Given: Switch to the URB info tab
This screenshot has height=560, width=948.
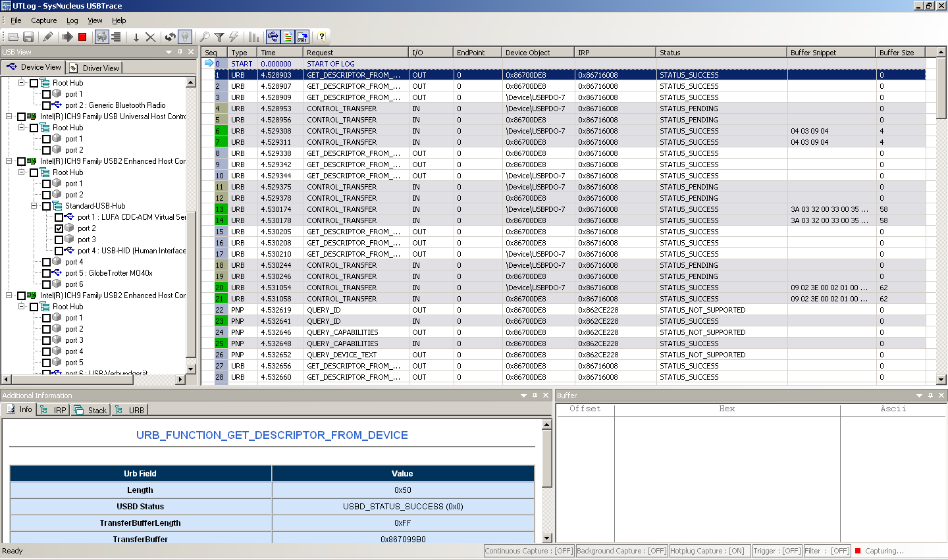Looking at the screenshot, I should click(130, 410).
